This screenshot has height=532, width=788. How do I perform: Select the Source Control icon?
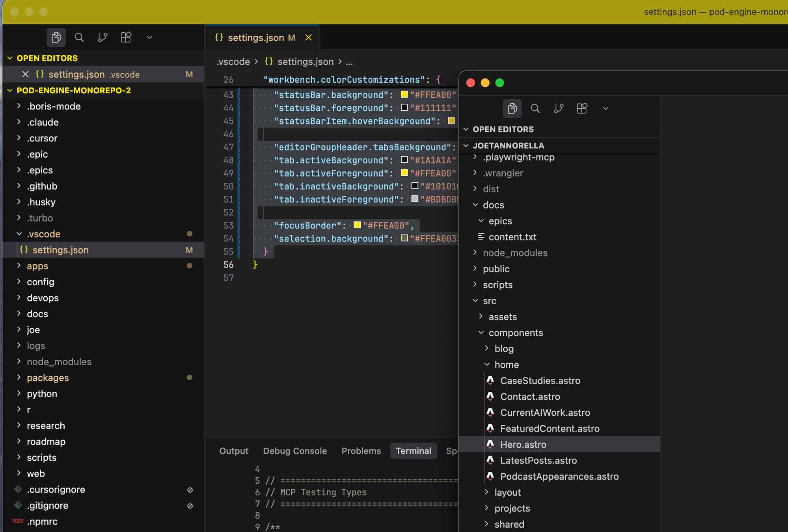pyautogui.click(x=102, y=37)
